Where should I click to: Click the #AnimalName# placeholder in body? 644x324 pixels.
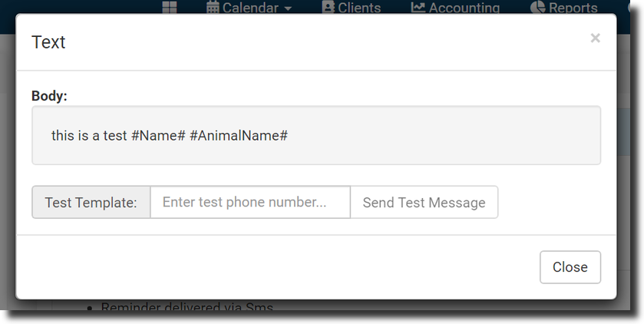click(238, 135)
